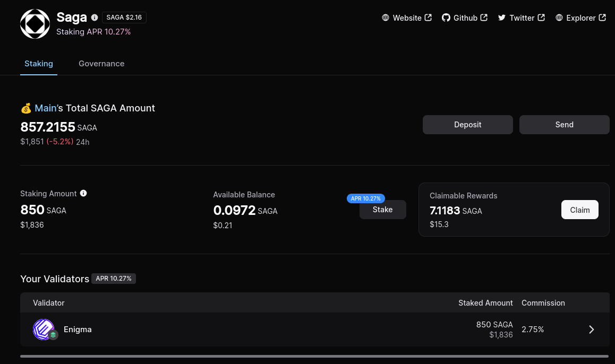Image resolution: width=615 pixels, height=364 pixels.
Task: Click the (-5.2%) 24h change value
Action: (x=59, y=142)
